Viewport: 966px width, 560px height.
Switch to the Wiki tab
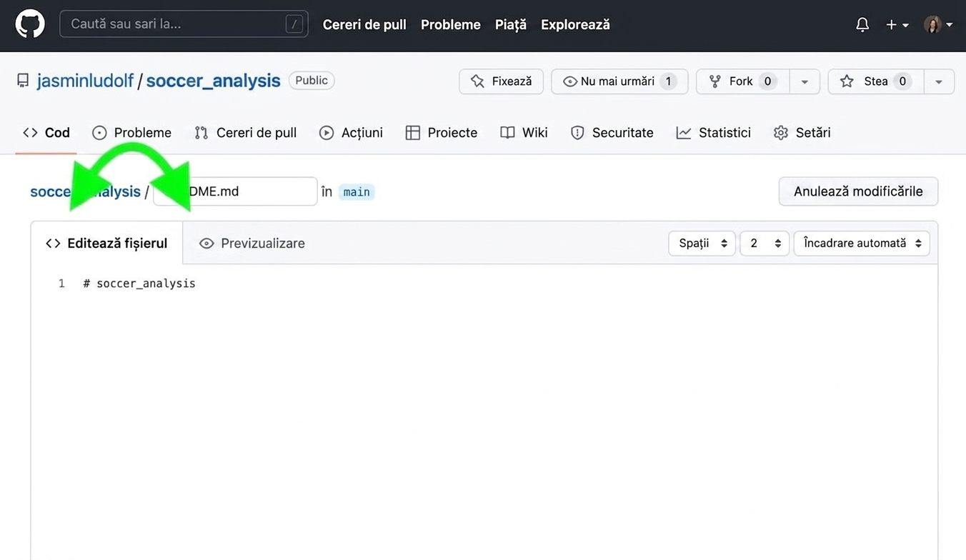tap(524, 133)
